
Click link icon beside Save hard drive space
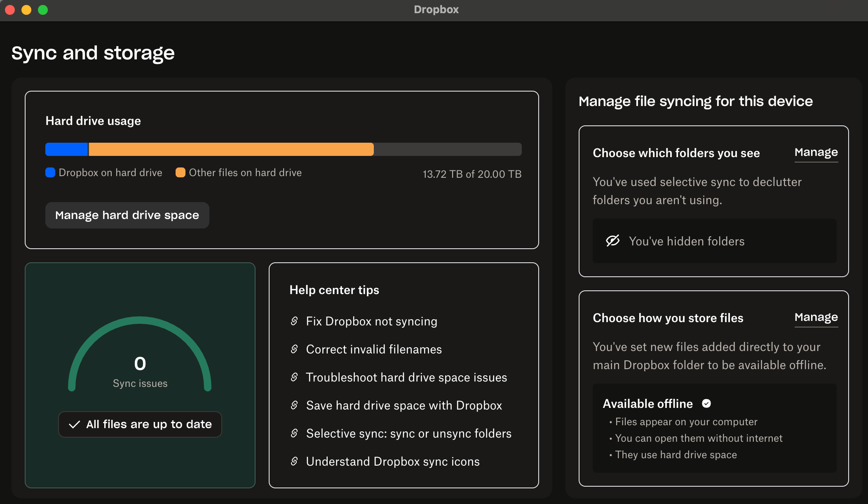tap(294, 405)
